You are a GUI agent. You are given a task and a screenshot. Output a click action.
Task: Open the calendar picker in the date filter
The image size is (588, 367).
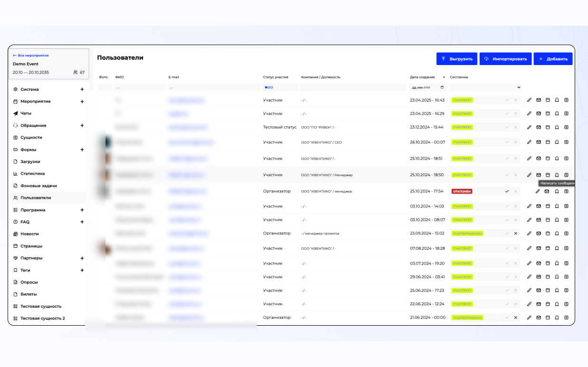point(443,87)
